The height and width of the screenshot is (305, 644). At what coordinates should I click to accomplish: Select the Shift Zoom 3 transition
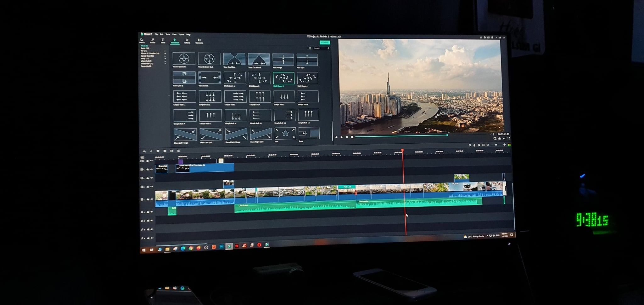(283, 78)
